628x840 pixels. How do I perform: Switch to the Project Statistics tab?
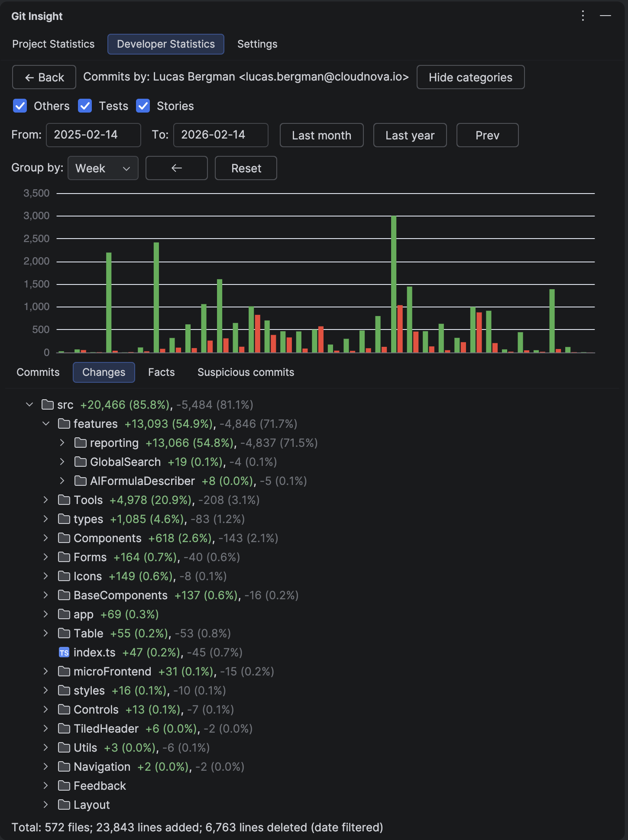[53, 44]
